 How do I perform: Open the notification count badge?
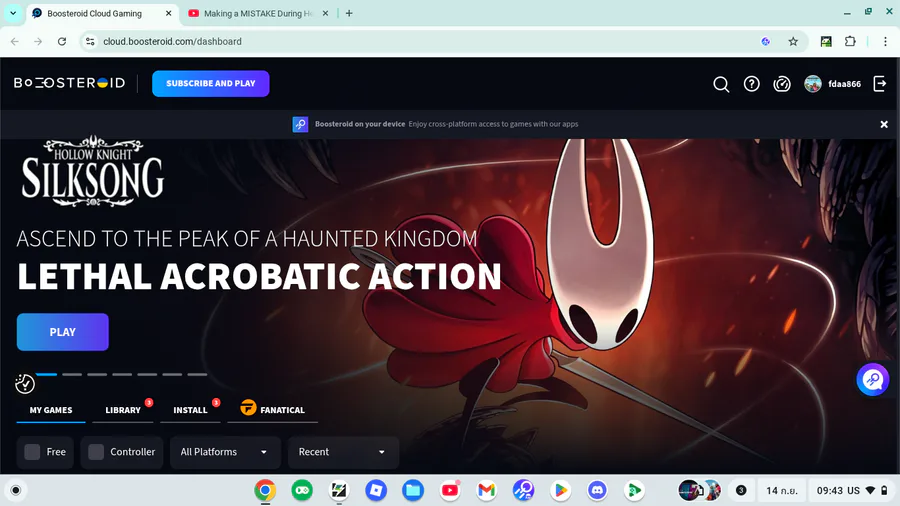(x=741, y=491)
